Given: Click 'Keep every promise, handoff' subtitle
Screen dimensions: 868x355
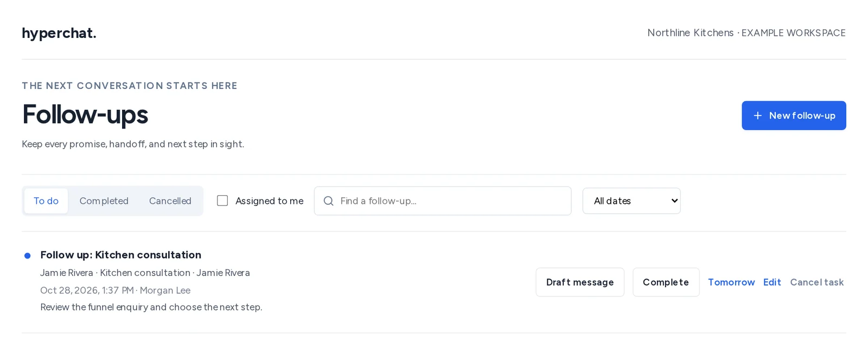Looking at the screenshot, I should pyautogui.click(x=133, y=144).
